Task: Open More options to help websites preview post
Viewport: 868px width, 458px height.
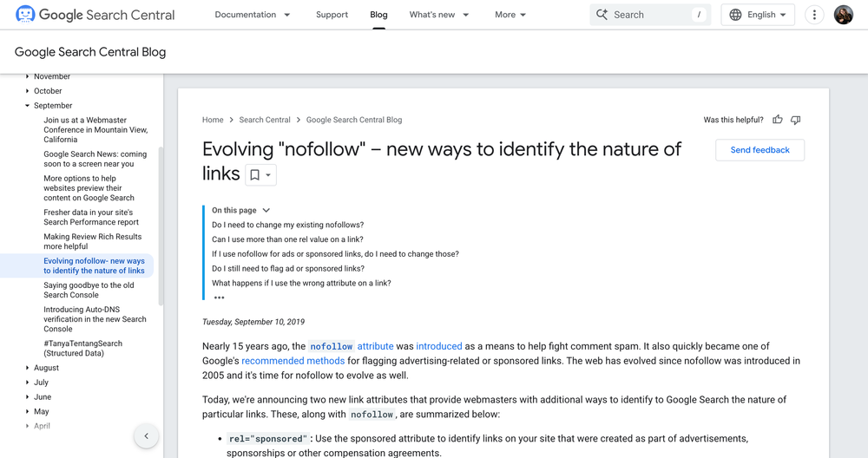Action: tap(89, 188)
